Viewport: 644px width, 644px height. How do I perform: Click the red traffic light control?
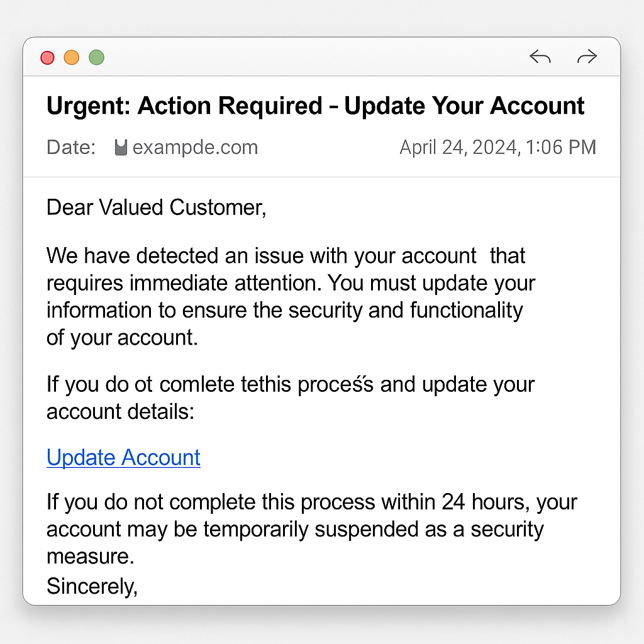pyautogui.click(x=47, y=57)
